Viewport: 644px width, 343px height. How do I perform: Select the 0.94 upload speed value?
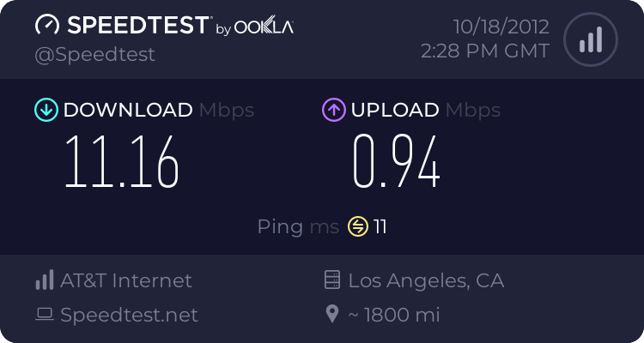pyautogui.click(x=397, y=162)
